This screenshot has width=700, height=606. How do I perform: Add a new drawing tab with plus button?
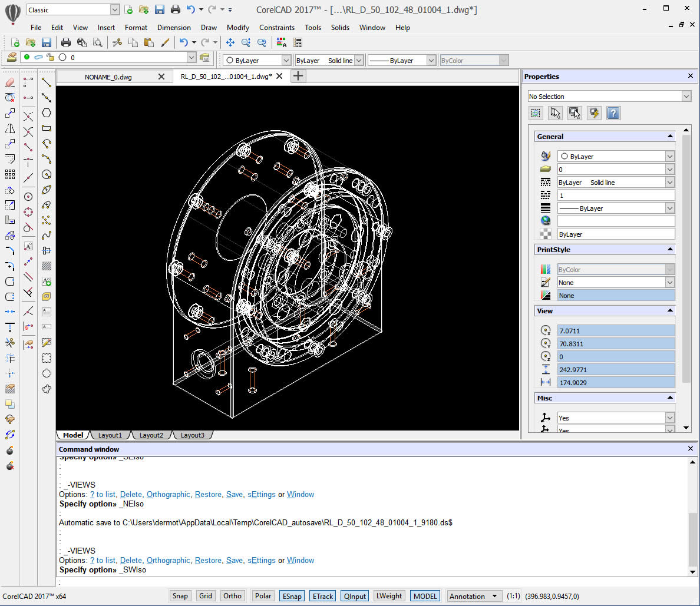[x=298, y=77]
